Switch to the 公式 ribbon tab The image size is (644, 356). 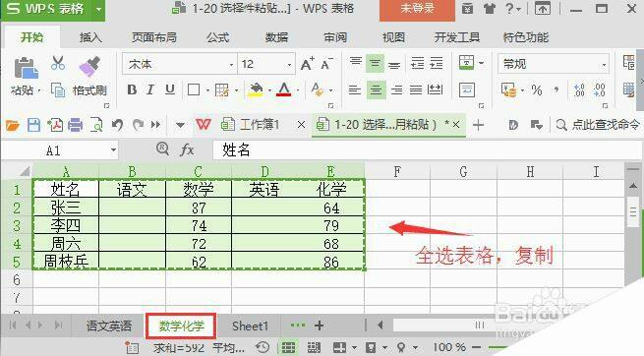pos(217,37)
